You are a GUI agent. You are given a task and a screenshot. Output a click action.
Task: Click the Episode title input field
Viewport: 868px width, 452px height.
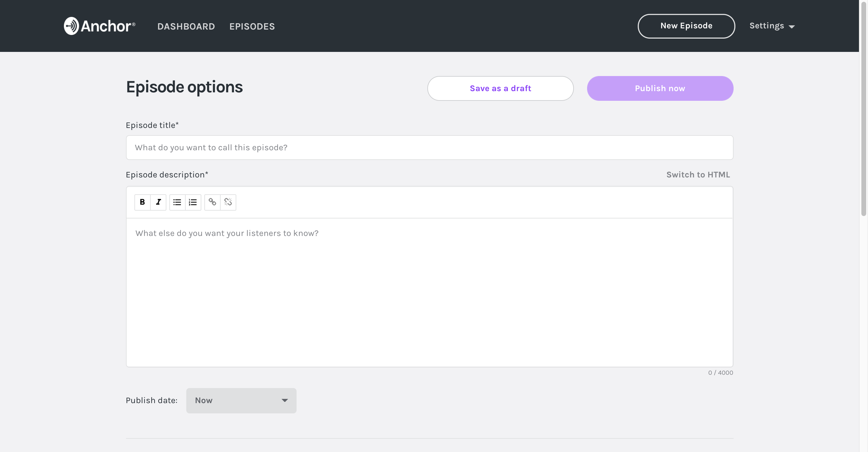point(429,147)
